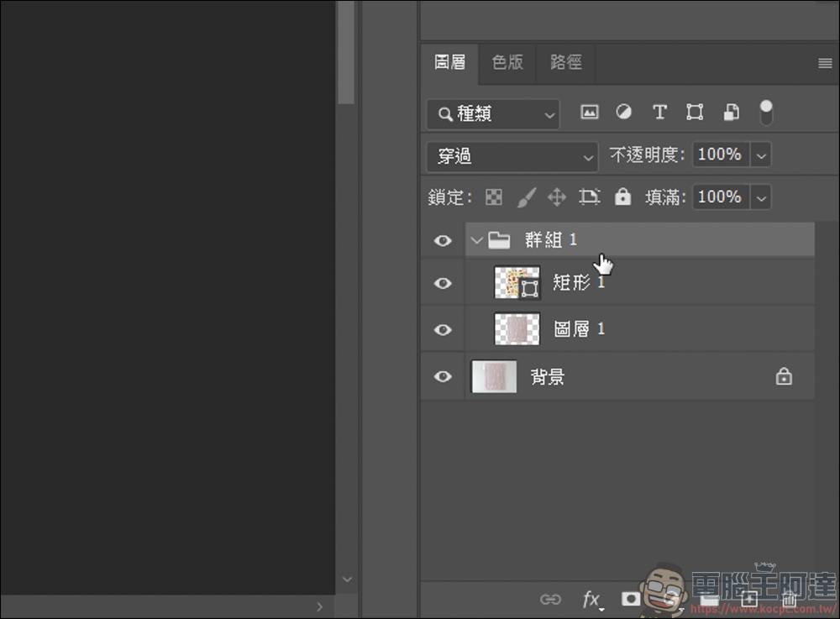Toggle visibility of 矩形 1 layer
Screen dimensions: 840x619
(x=443, y=283)
